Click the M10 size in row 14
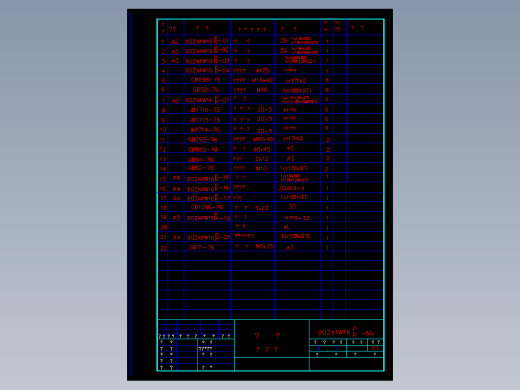The height and width of the screenshot is (390, 520). (x=261, y=168)
